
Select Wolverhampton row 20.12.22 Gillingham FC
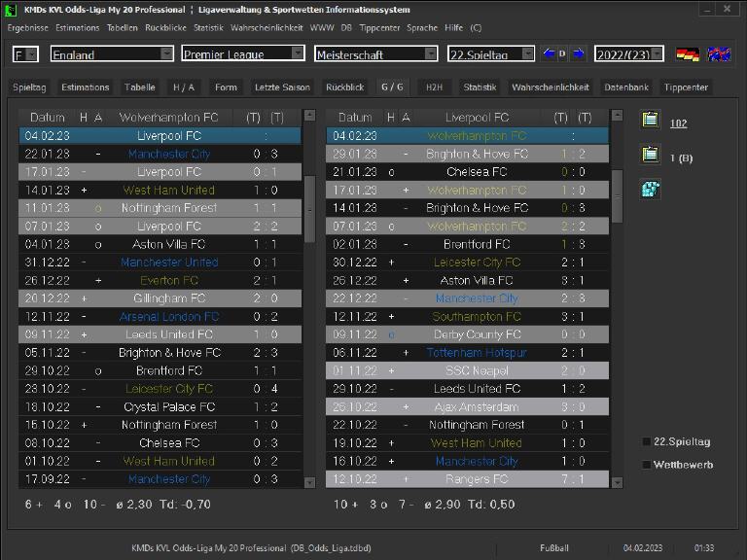point(160,298)
